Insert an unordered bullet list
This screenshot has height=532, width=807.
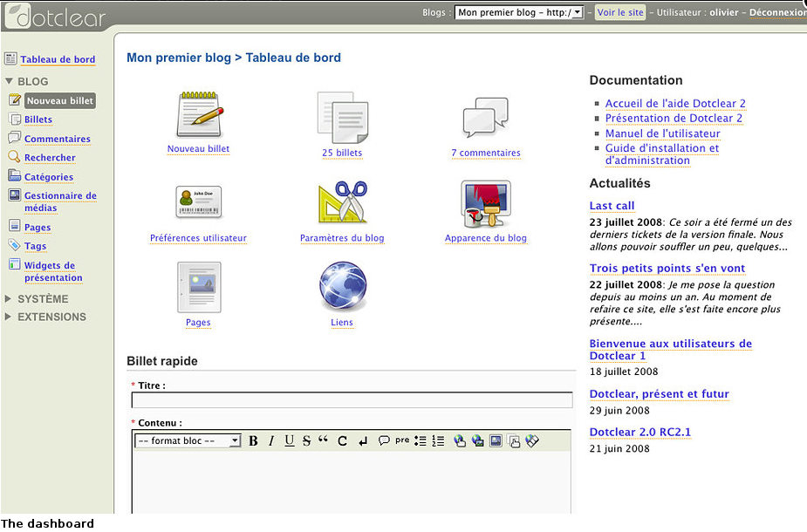click(421, 441)
